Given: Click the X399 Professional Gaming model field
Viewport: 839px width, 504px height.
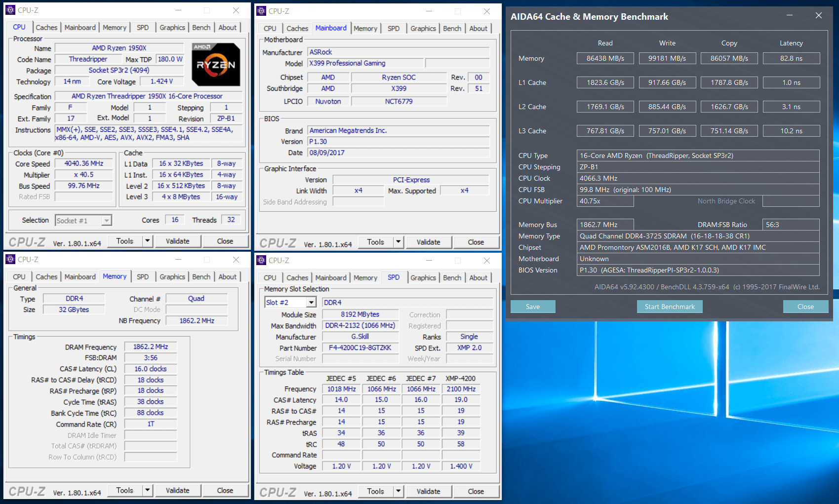Looking at the screenshot, I should point(365,63).
